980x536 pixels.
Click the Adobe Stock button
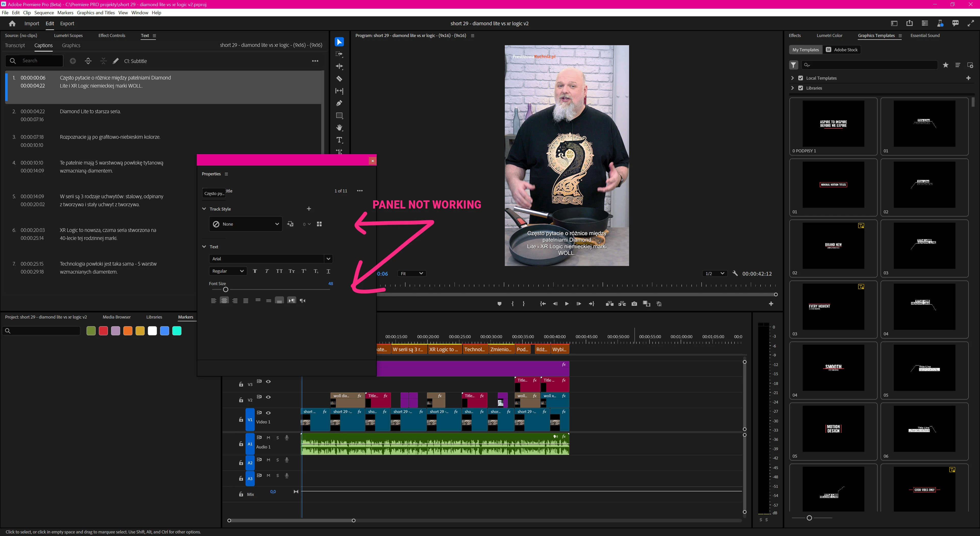pos(842,50)
